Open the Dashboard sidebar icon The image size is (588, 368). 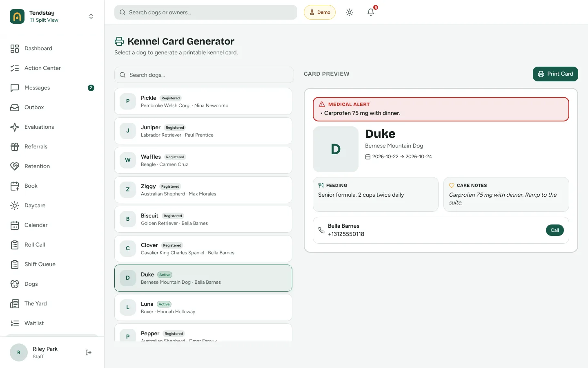[15, 49]
